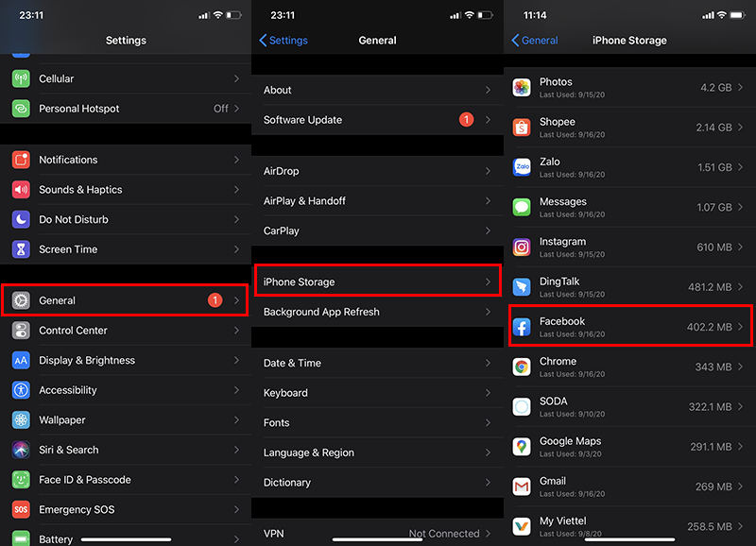Tap the Instagram app icon
Image resolution: width=756 pixels, height=546 pixels.
522,247
